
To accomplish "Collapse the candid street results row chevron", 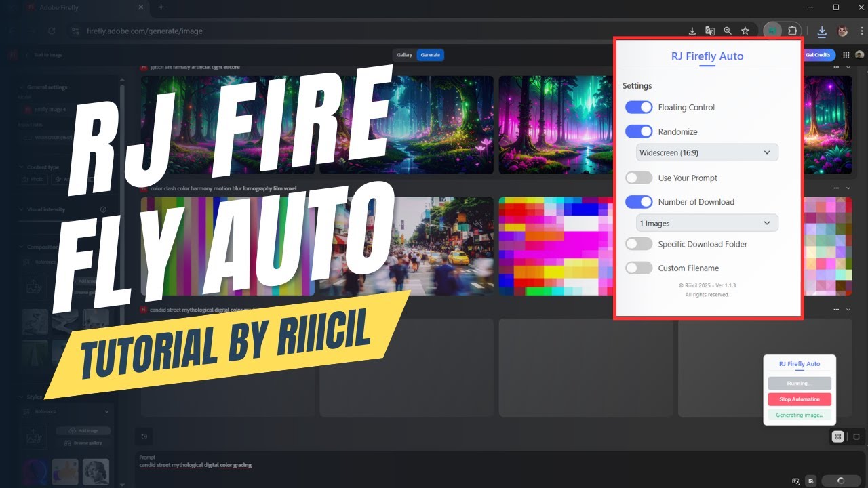I will point(848,309).
